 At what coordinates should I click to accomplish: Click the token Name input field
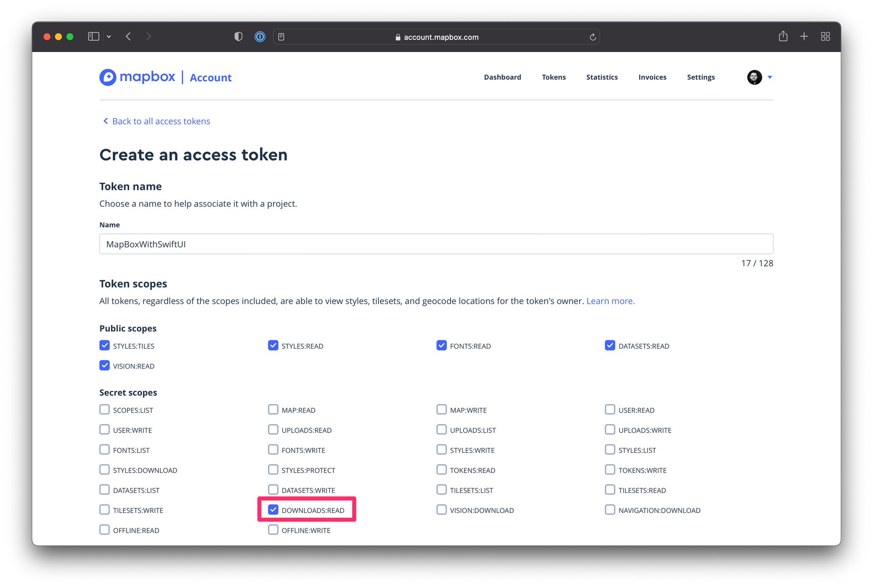pos(436,244)
